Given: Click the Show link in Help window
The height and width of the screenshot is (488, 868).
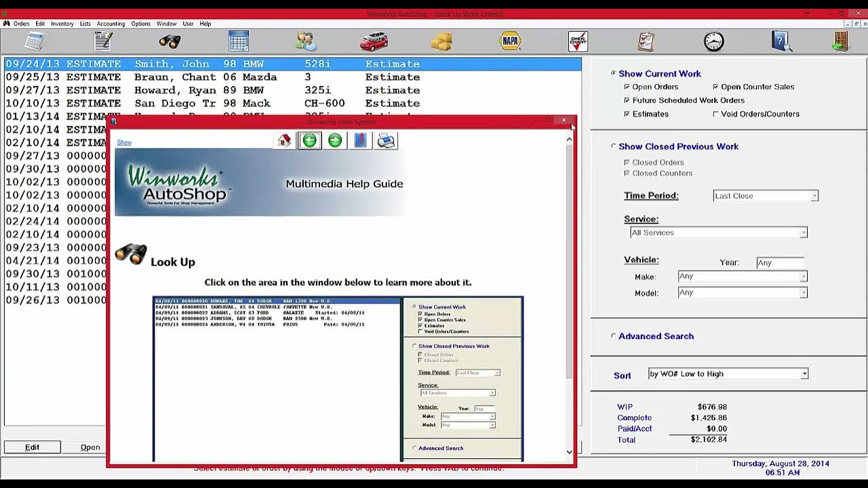Looking at the screenshot, I should (124, 142).
